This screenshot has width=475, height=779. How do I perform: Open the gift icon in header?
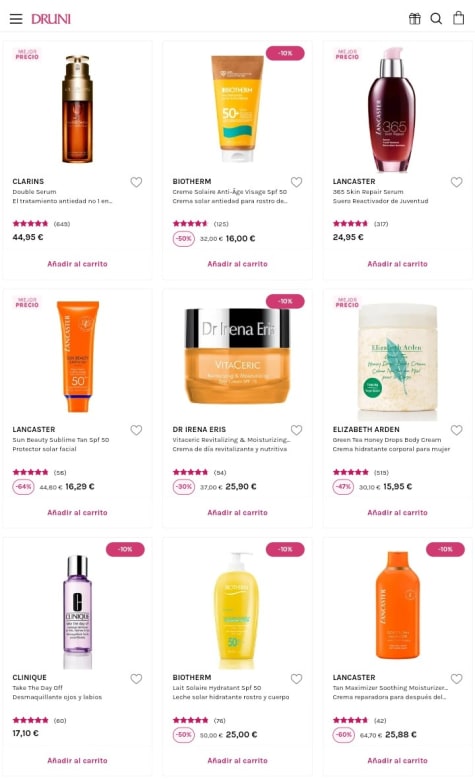pos(414,19)
